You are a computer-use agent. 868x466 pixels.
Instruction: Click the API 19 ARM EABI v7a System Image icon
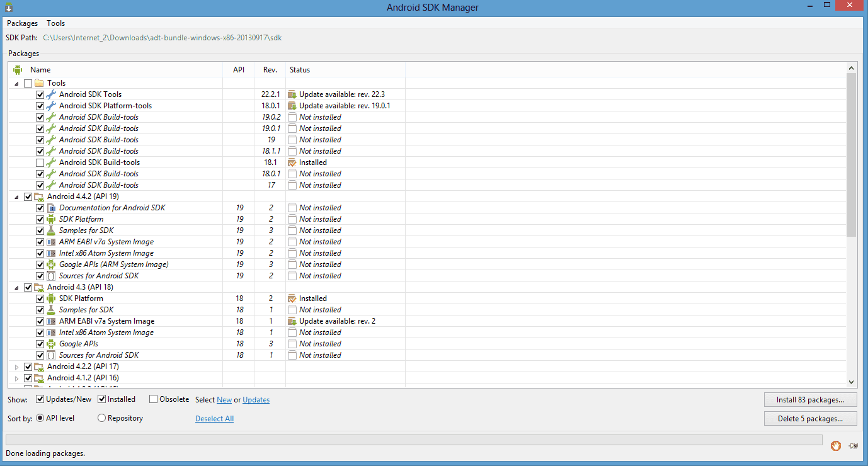(52, 242)
